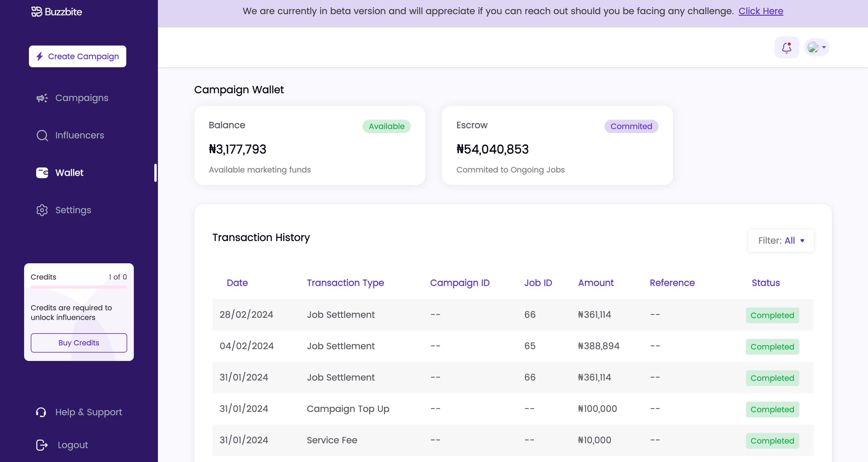Go to Campaigns menu item
This screenshot has width=868, height=462.
82,98
